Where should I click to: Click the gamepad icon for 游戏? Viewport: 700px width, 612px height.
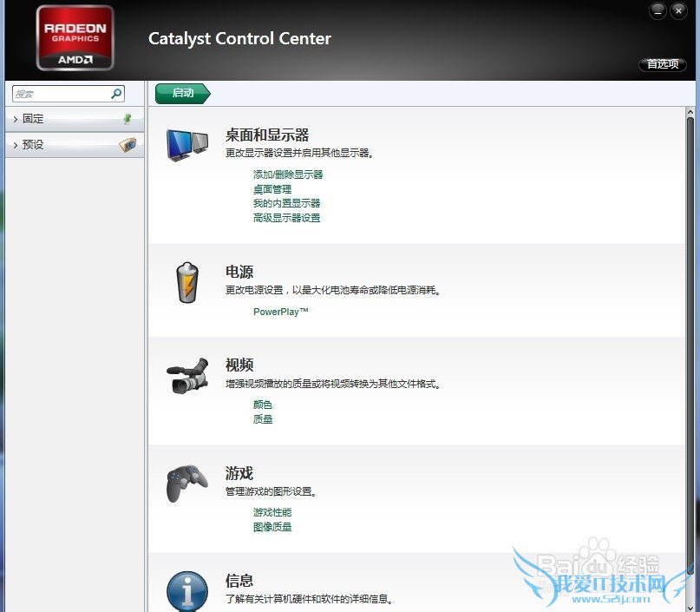(x=187, y=484)
